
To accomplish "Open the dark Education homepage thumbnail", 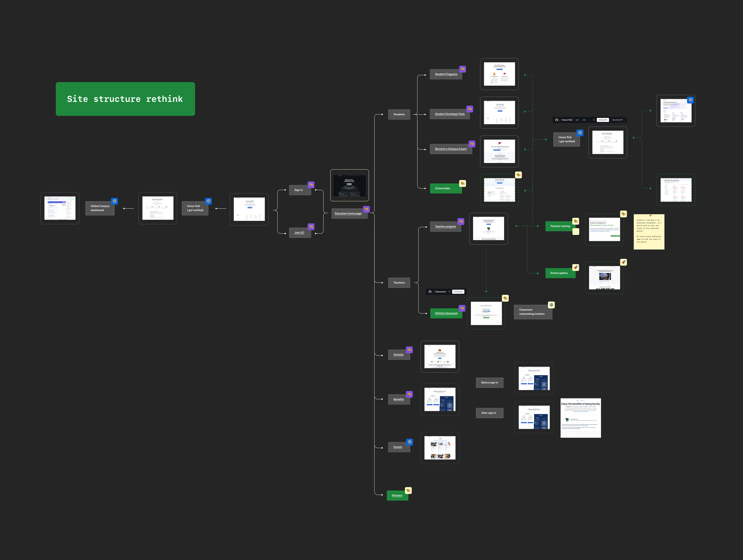I will pos(349,185).
